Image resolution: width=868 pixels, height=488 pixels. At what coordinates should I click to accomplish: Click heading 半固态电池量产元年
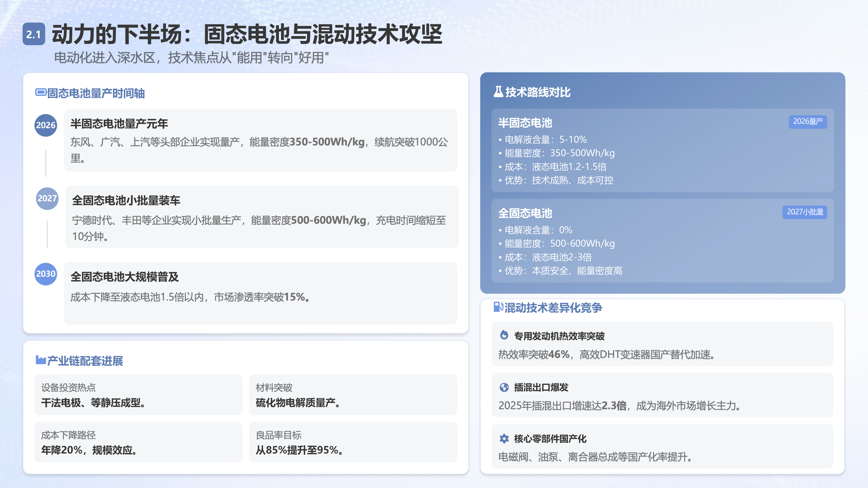[x=119, y=124]
